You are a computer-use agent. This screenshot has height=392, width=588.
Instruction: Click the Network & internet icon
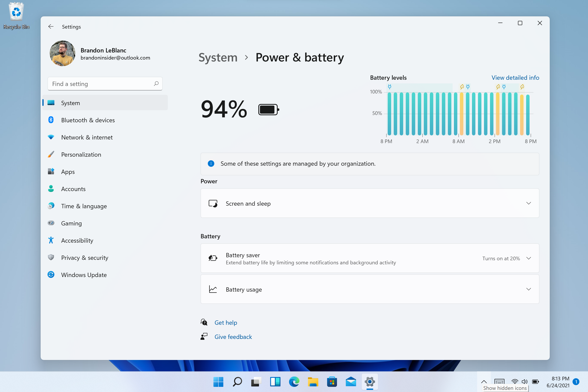[51, 137]
